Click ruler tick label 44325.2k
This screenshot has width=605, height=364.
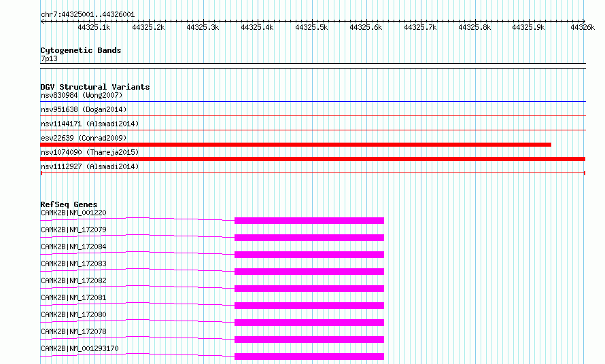click(148, 27)
